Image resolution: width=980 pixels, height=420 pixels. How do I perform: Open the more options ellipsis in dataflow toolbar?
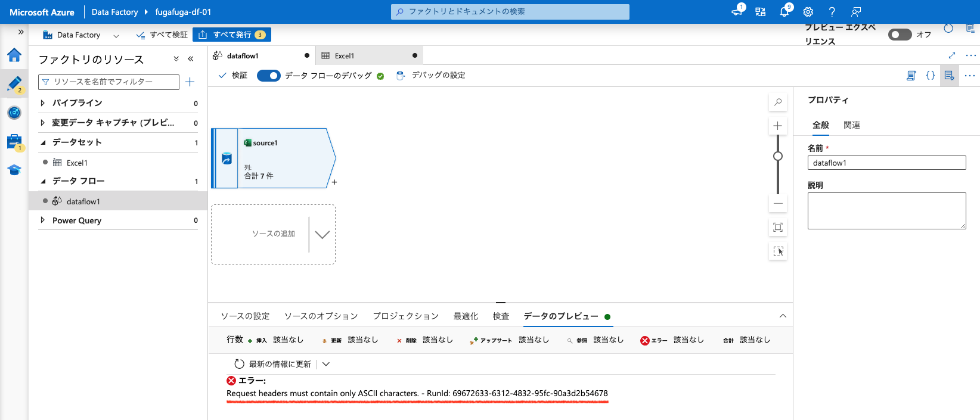point(970,76)
